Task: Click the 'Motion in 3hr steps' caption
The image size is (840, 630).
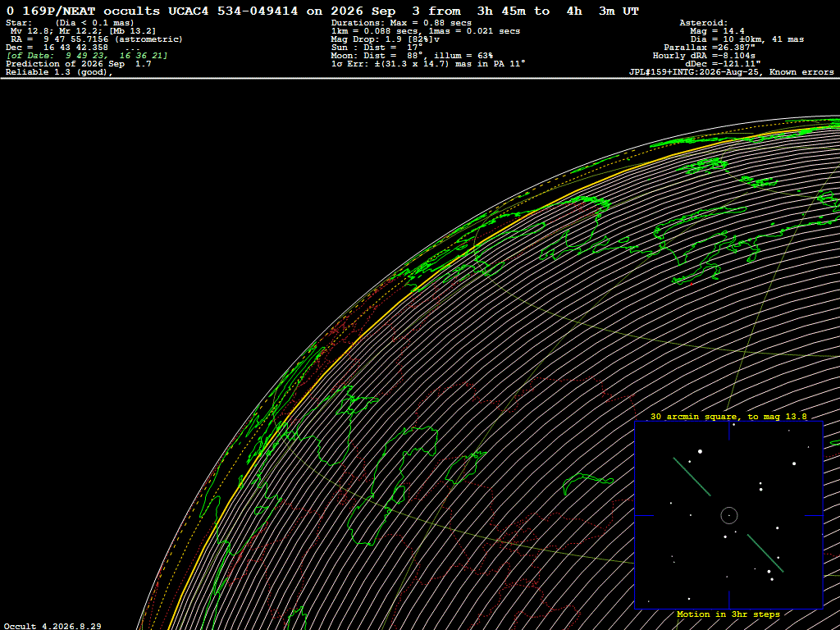Action: point(728,614)
